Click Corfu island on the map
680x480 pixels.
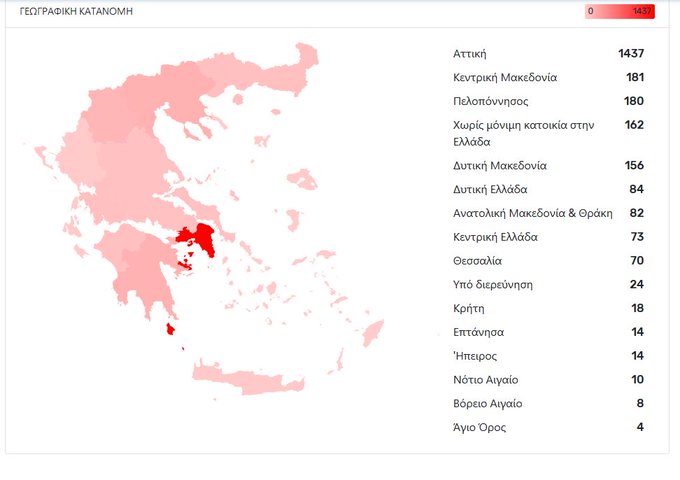pos(43,156)
